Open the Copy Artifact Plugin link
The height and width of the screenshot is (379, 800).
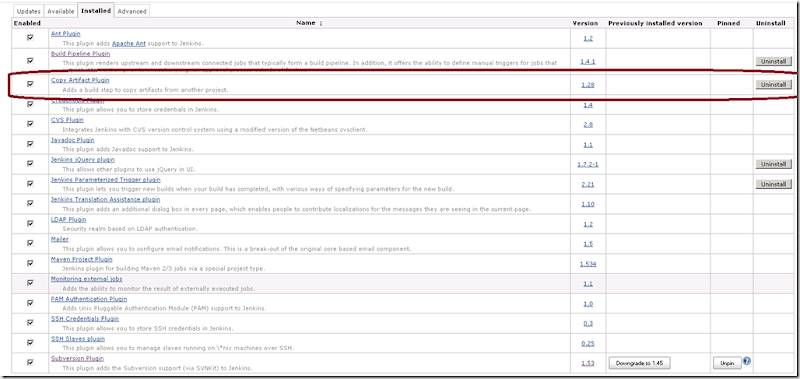coord(80,80)
